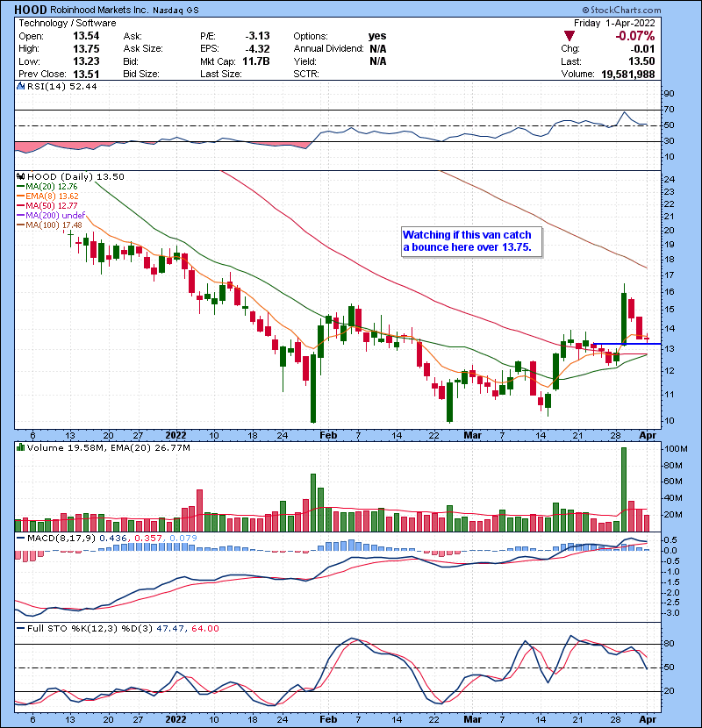Click the Open price 13.54 value

(86, 36)
